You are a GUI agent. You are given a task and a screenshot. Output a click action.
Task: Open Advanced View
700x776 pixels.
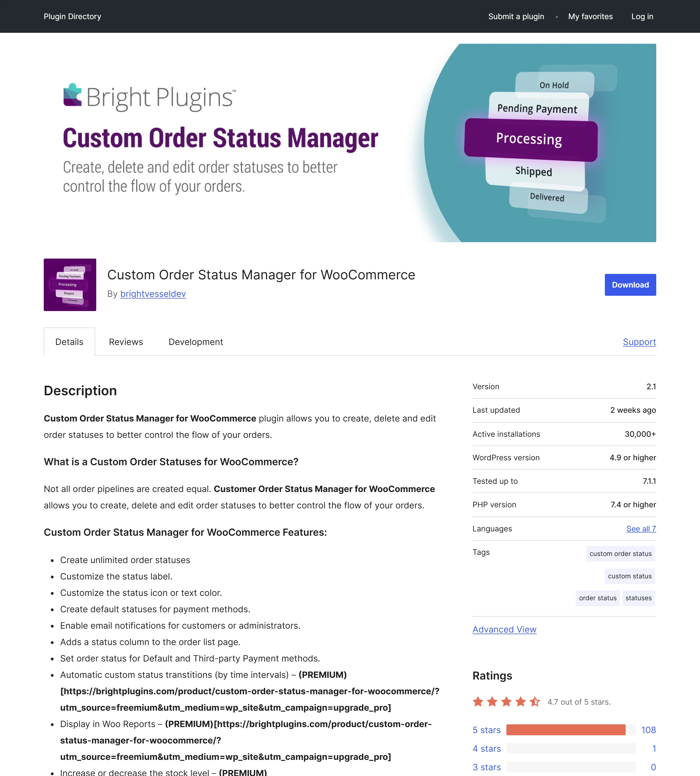click(x=504, y=629)
